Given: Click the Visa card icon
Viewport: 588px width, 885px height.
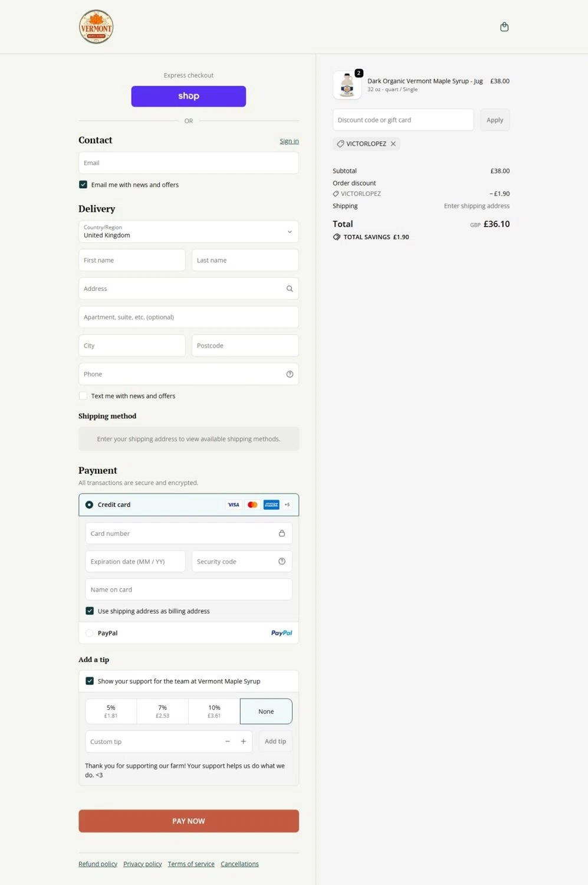Looking at the screenshot, I should pos(234,504).
